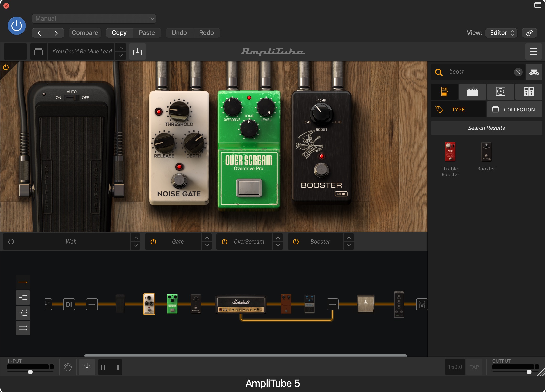
Task: Select the rack effects category tab
Action: (529, 92)
